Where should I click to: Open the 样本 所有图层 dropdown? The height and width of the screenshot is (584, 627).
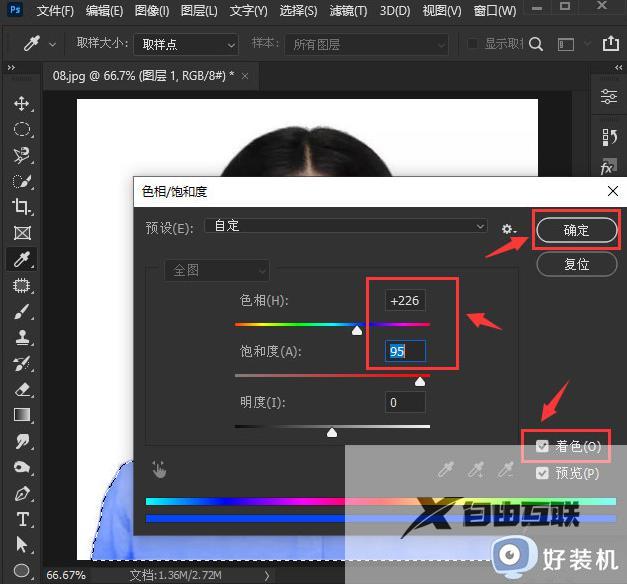tap(366, 44)
